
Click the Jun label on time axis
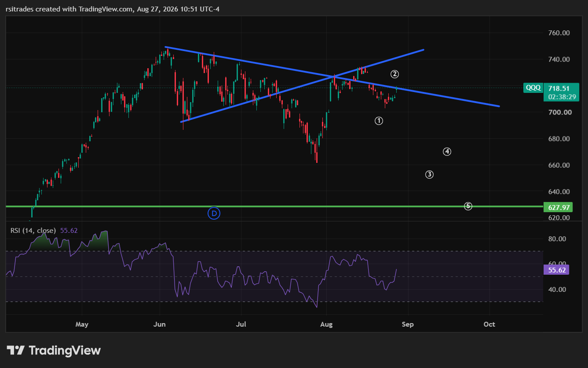(160, 324)
